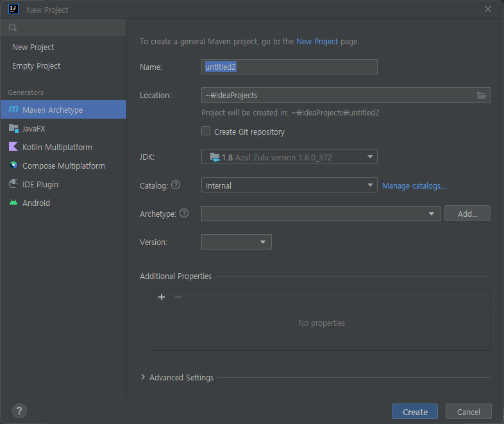Screen dimensions: 504x424
Task: Enable Create Git repository checkbox
Action: pyautogui.click(x=206, y=131)
